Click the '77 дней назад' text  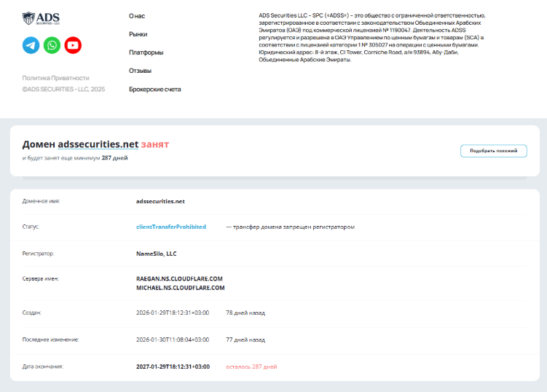245,340
